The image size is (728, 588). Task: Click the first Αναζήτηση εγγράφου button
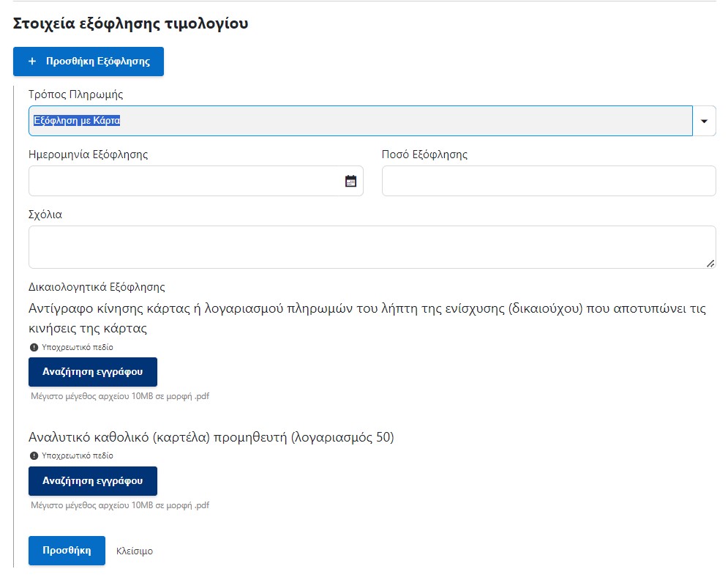[93, 372]
